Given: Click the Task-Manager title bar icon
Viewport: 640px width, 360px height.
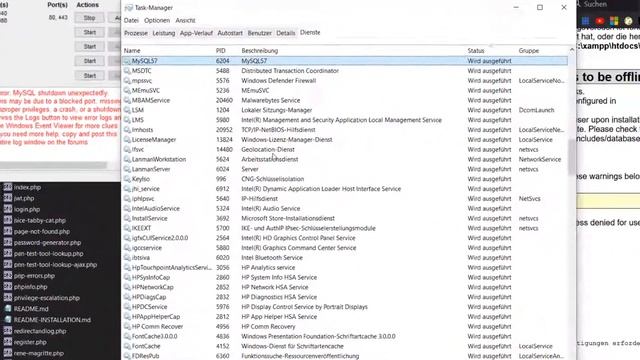Looking at the screenshot, I should pos(129,8).
